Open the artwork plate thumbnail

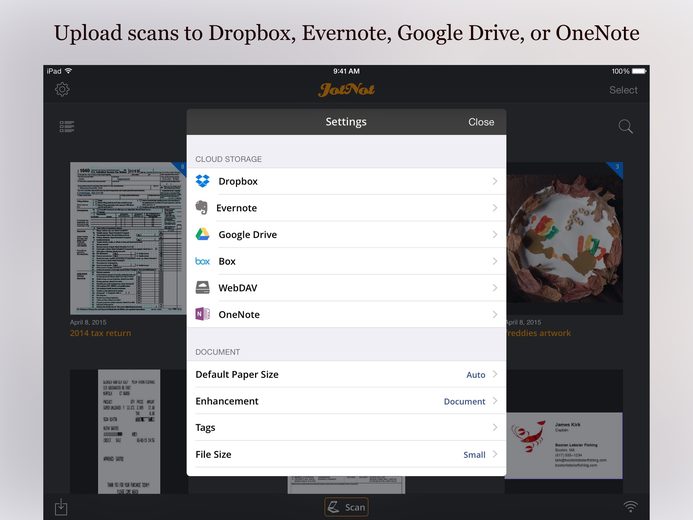564,239
